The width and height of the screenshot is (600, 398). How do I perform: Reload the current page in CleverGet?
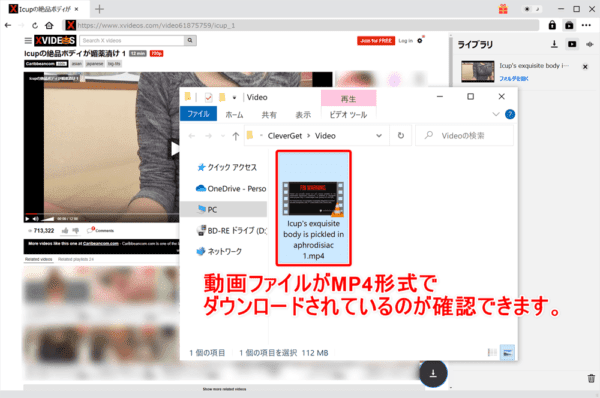click(35, 25)
